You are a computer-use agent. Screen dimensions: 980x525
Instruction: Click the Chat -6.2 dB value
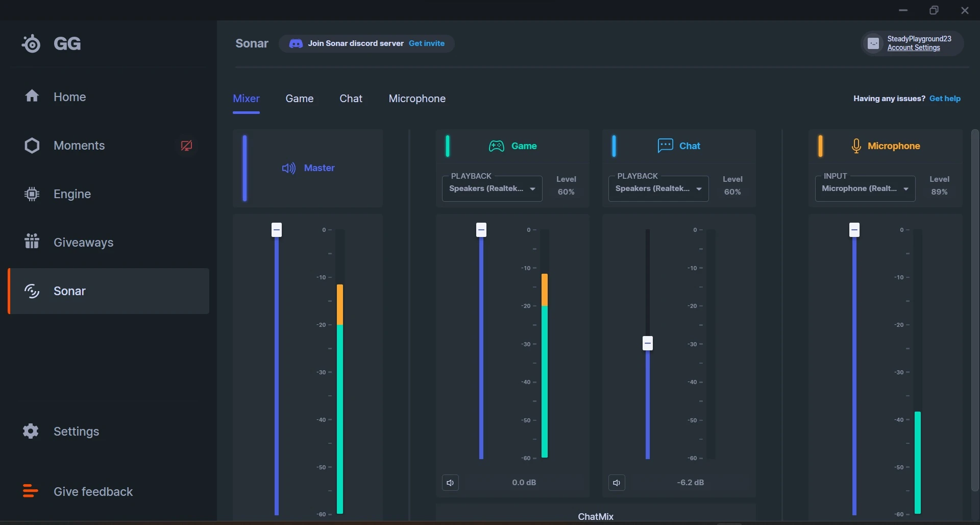point(691,483)
